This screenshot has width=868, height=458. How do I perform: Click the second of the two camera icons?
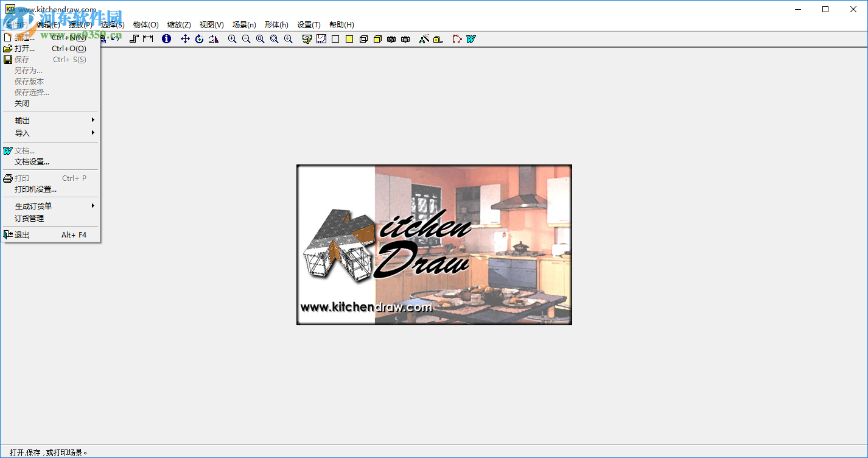point(405,39)
